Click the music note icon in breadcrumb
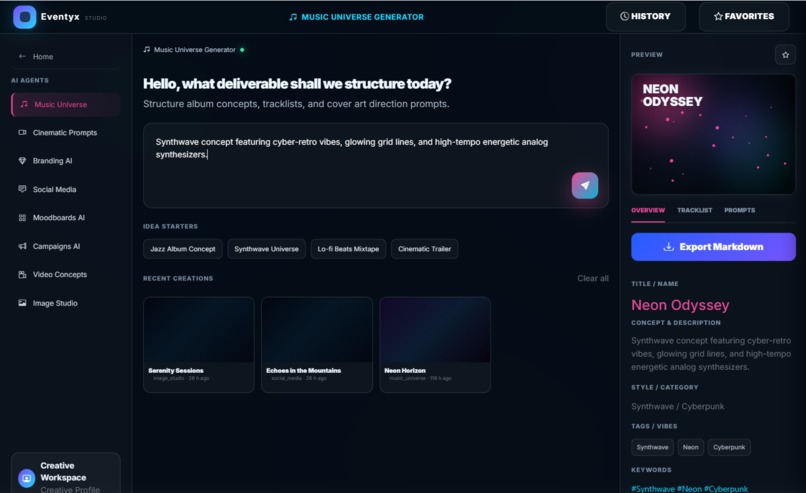Screen dimensions: 806x493 pyautogui.click(x=147, y=49)
